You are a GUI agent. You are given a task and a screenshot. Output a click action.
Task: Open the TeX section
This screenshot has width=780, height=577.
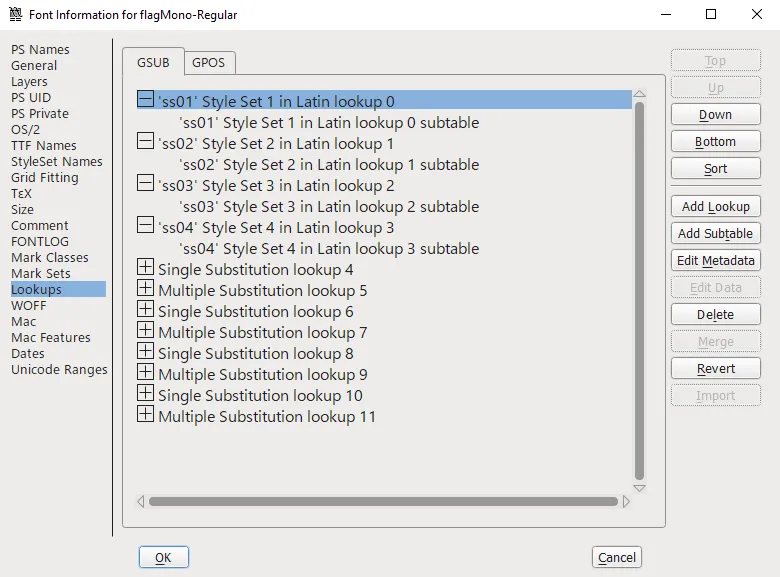[21, 193]
